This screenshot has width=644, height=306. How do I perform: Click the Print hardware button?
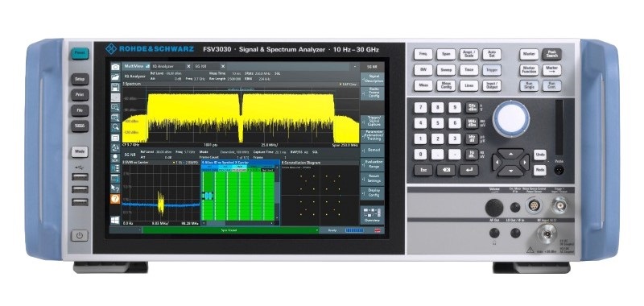pyautogui.click(x=80, y=95)
